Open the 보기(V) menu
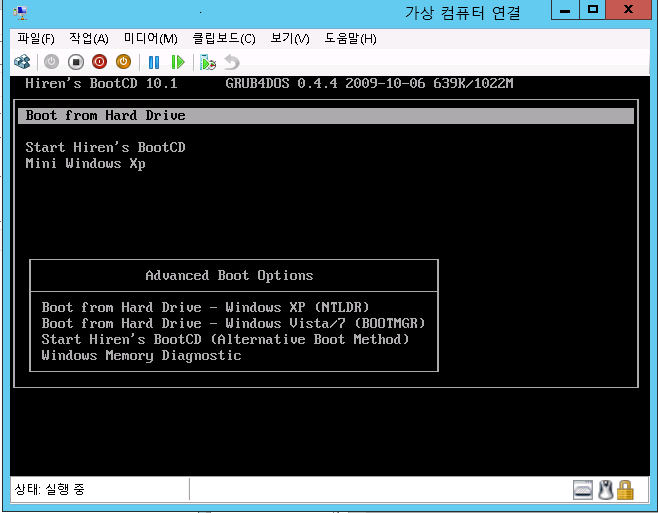This screenshot has height=513, width=658. coord(290,39)
